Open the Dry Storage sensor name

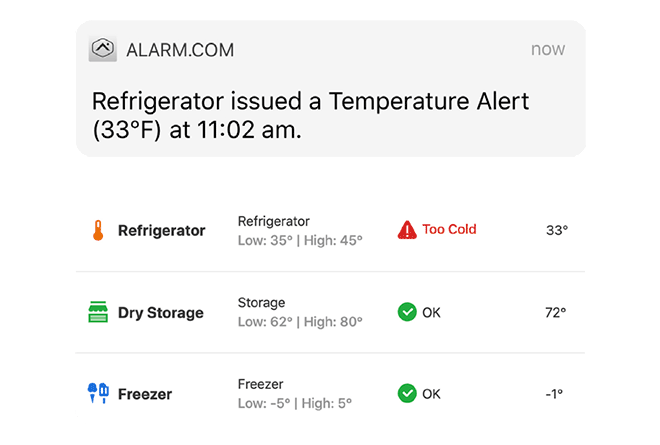click(x=160, y=313)
